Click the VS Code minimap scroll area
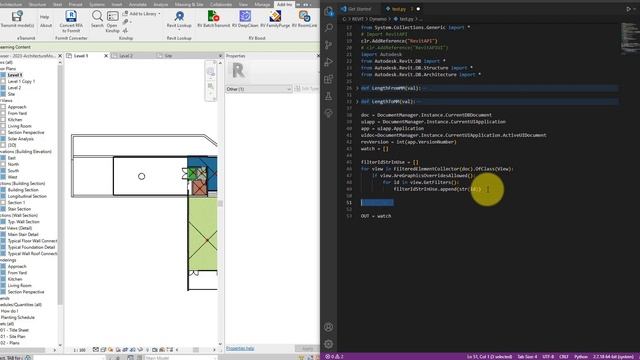 629,38
